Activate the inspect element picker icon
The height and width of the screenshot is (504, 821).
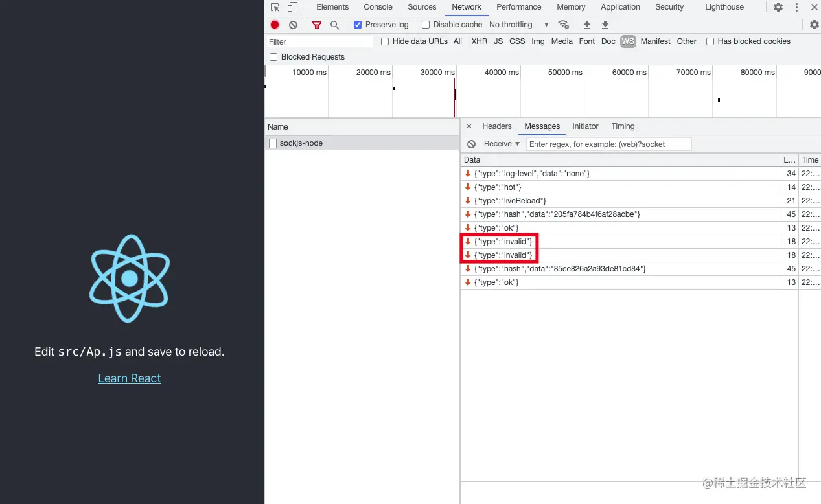pos(275,7)
